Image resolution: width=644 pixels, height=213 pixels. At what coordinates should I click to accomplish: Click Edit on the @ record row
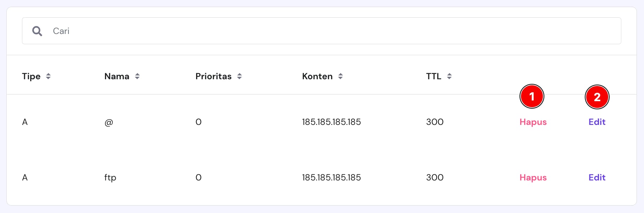597,122
